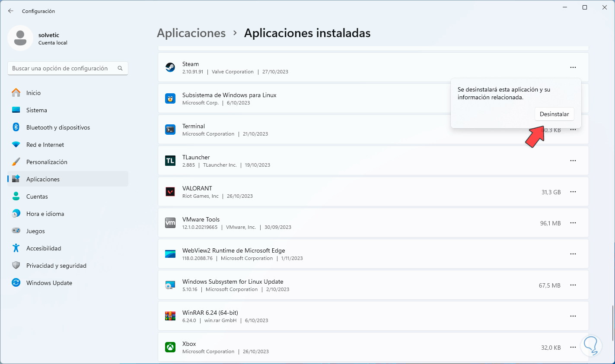Image resolution: width=615 pixels, height=364 pixels.
Task: Open the three-dot menu for WinRAR
Action: click(x=573, y=316)
